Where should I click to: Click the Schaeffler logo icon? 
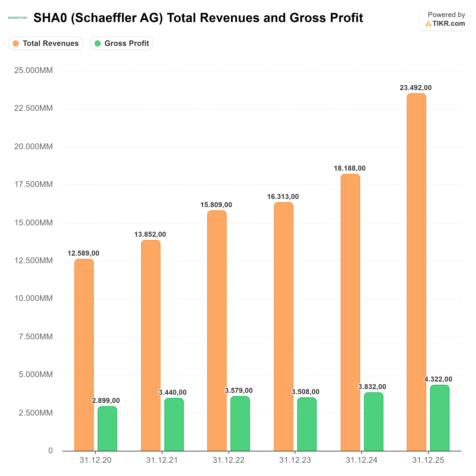pos(17,18)
